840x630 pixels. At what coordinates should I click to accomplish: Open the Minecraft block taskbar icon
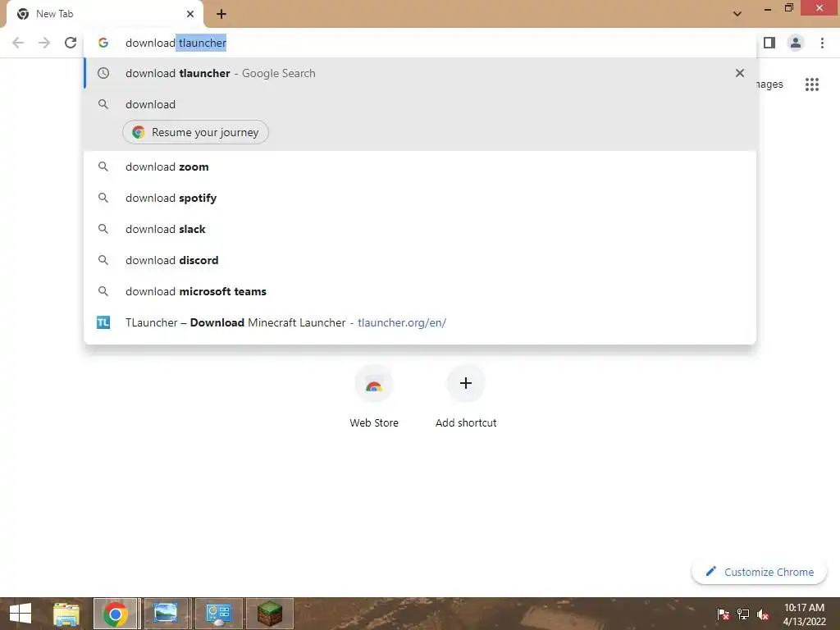coord(270,614)
